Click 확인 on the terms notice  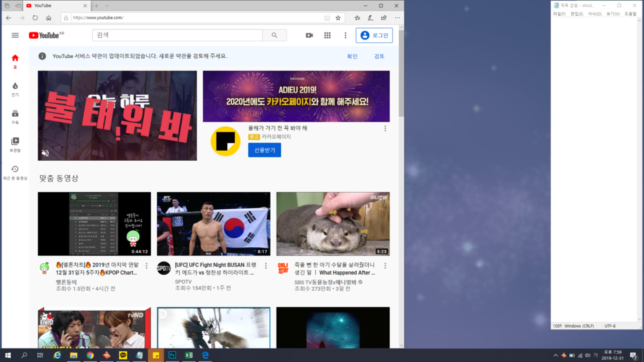point(353,56)
